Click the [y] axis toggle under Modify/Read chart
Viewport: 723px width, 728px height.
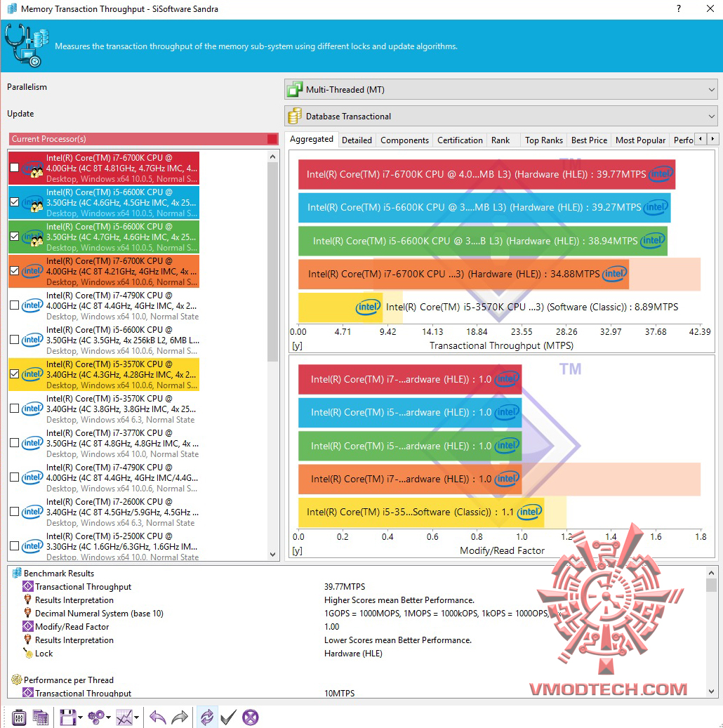tap(297, 550)
